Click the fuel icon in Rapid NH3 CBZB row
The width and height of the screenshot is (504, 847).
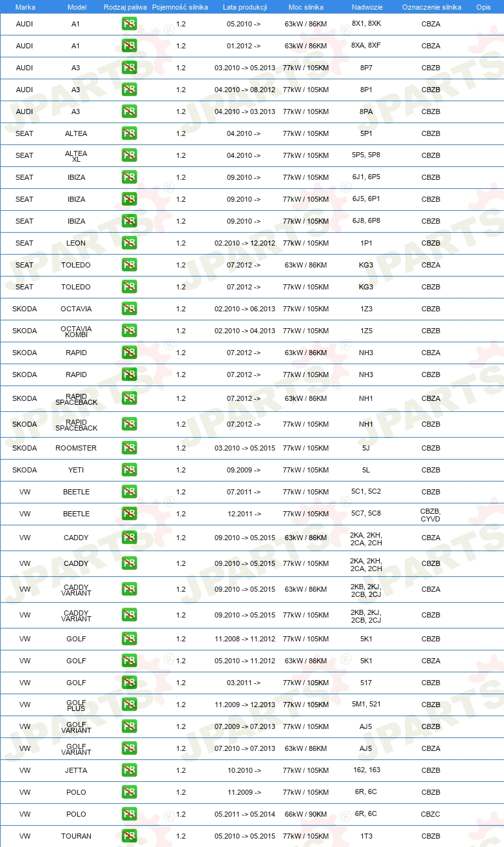pos(129,375)
